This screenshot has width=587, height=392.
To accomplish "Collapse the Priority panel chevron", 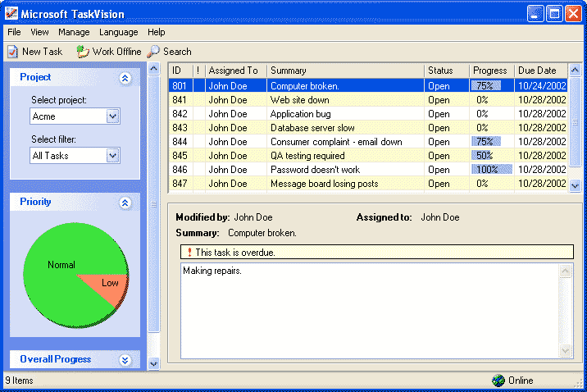I will click(125, 203).
